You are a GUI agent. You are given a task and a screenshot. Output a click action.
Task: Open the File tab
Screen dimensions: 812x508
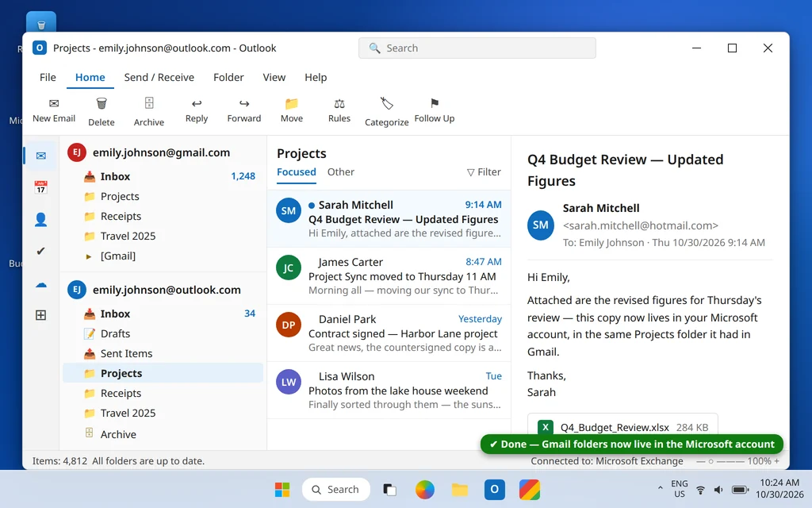click(x=48, y=77)
